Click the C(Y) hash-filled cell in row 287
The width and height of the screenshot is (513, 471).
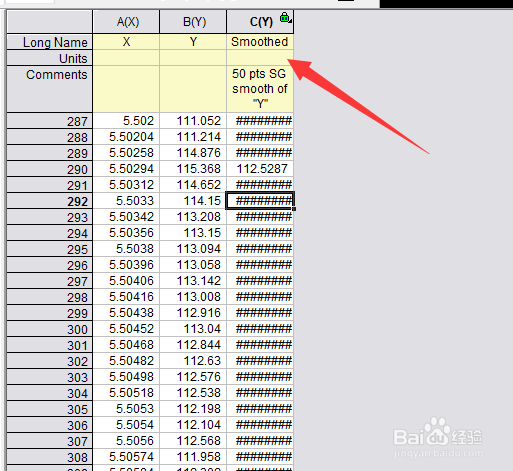tap(260, 121)
